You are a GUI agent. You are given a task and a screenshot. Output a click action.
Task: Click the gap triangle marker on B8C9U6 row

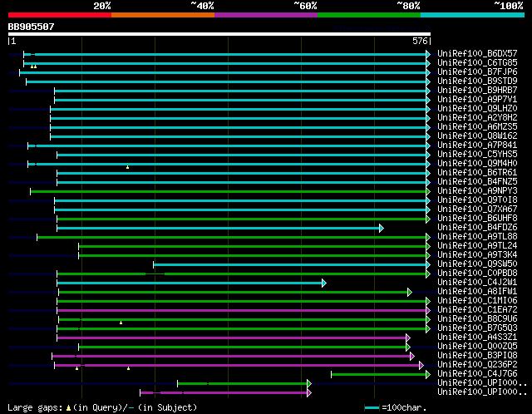pyautogui.click(x=121, y=323)
